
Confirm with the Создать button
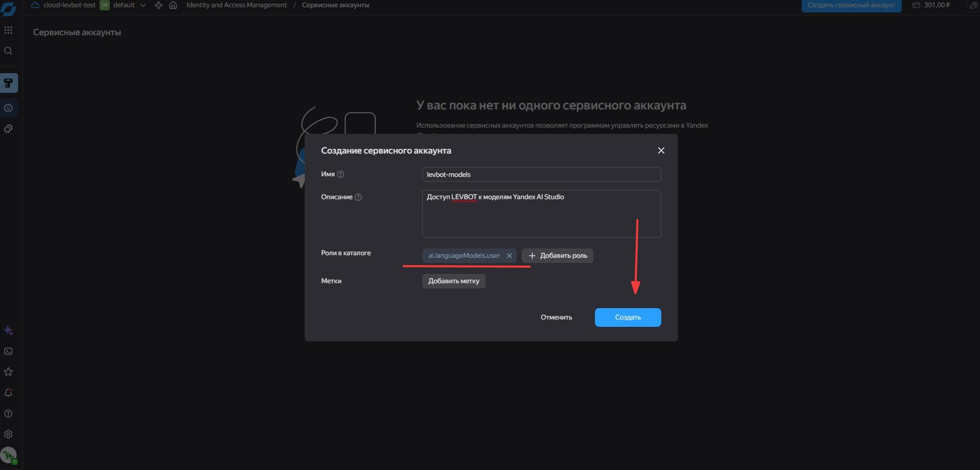click(628, 317)
